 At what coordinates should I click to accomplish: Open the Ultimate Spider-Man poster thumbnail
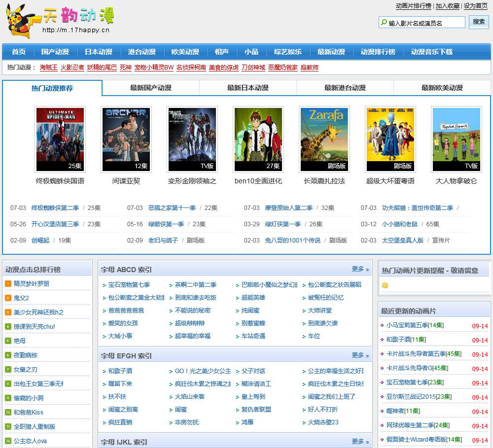[x=60, y=139]
